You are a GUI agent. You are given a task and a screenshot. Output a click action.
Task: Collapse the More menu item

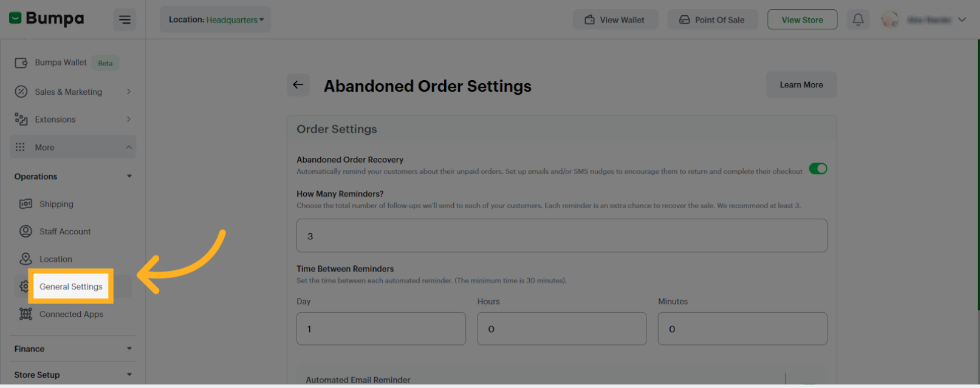(x=72, y=147)
